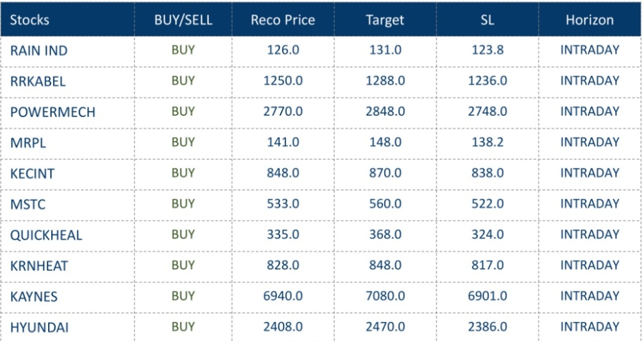The image size is (644, 342).
Task: Select the SL column header
Action: click(487, 20)
